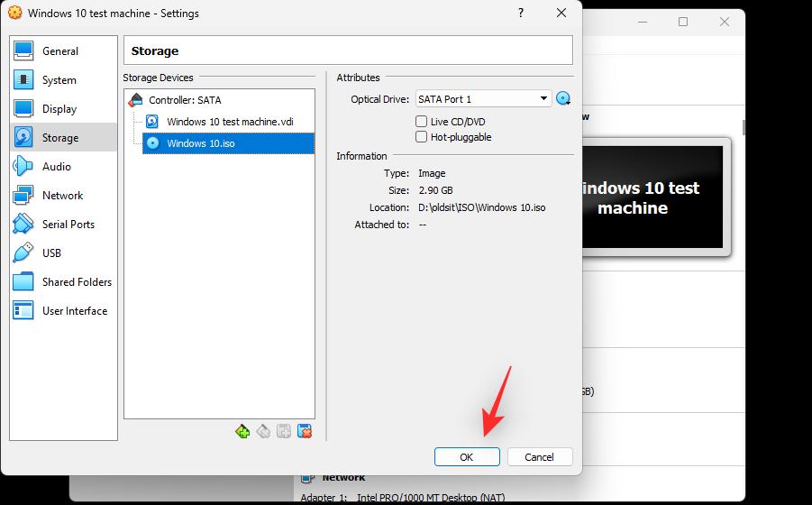Click the optical disc icon beside Windows 10.iso
This screenshot has height=505, width=812.
(x=153, y=143)
